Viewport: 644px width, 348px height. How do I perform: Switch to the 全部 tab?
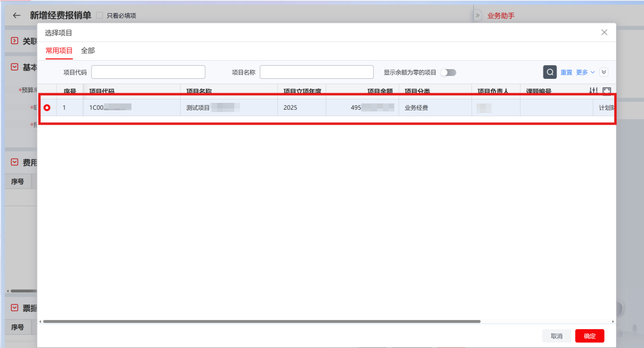[x=88, y=51]
